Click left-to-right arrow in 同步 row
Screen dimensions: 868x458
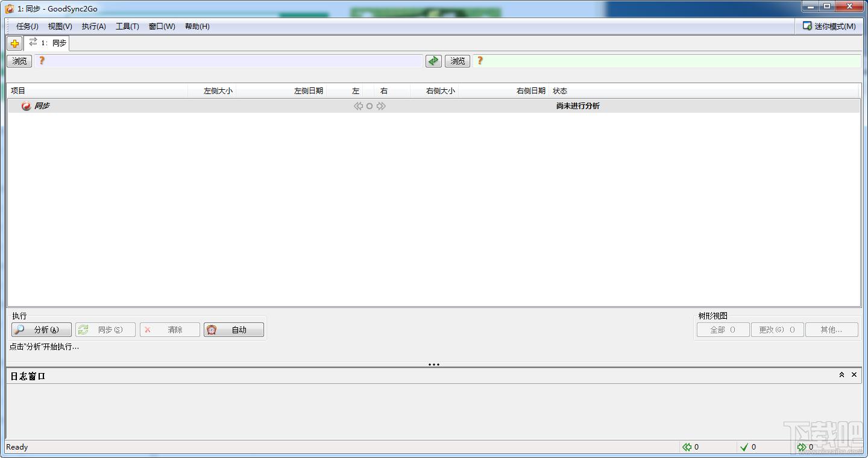(381, 106)
